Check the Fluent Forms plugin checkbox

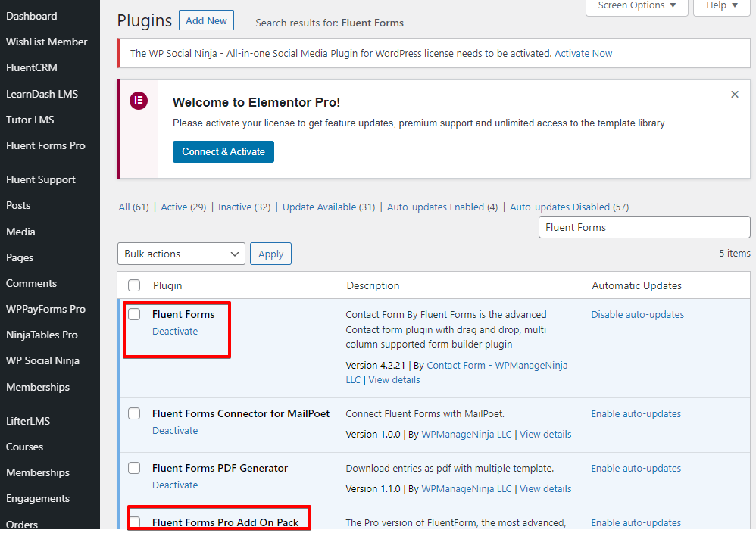coord(134,314)
